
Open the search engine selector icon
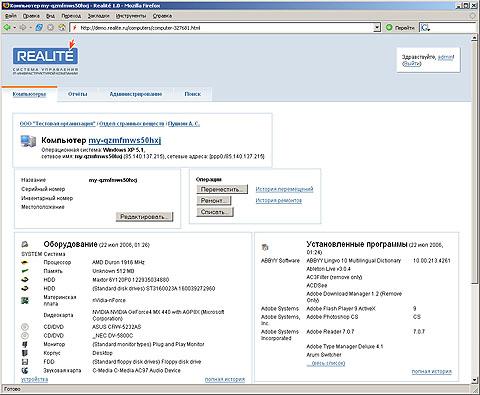(x=425, y=28)
